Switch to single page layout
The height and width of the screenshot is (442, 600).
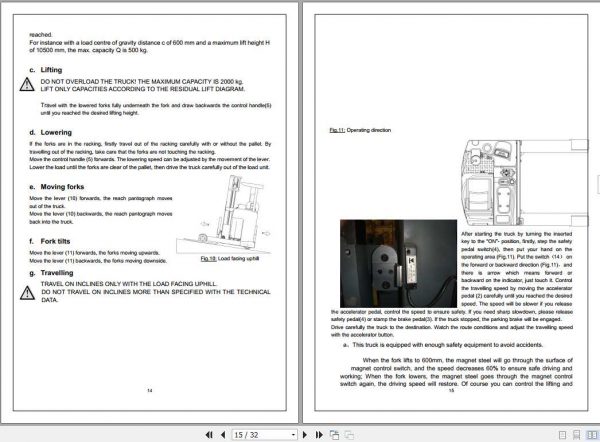(x=562, y=435)
